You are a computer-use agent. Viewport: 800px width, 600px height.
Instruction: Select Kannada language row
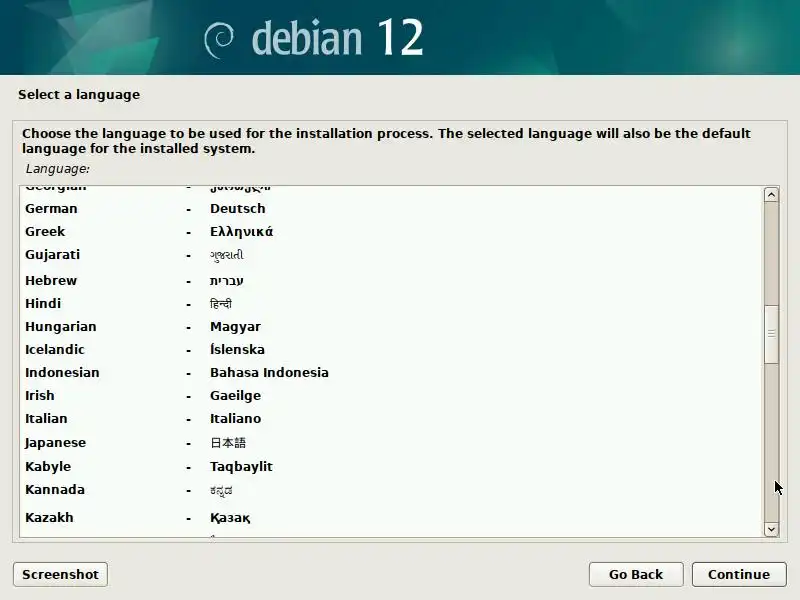(392, 490)
